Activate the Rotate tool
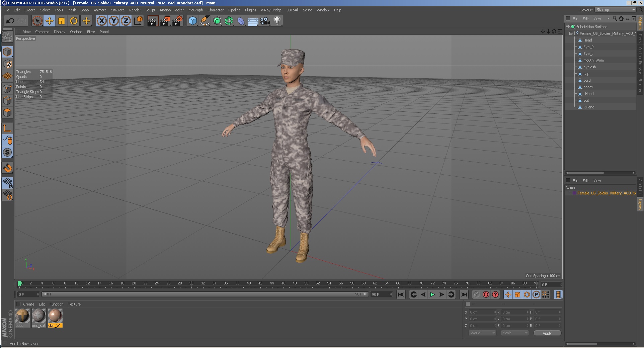 point(74,21)
